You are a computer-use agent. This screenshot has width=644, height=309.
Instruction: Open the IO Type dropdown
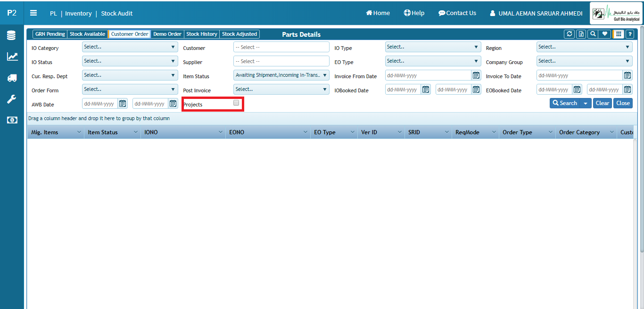click(433, 47)
